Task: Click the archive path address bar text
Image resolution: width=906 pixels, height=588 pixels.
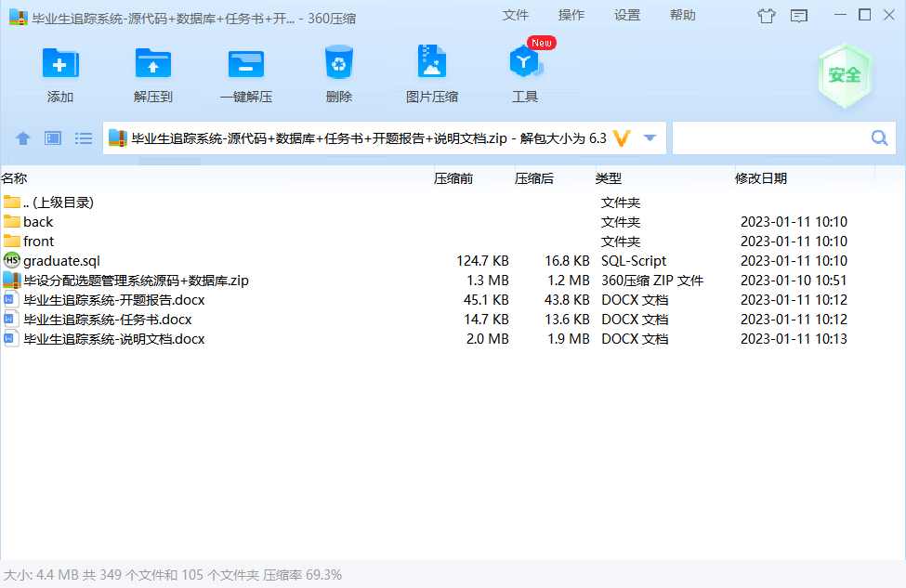Action: click(369, 138)
